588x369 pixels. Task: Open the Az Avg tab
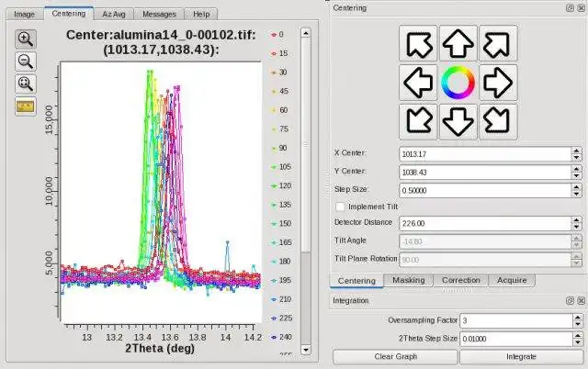click(114, 15)
